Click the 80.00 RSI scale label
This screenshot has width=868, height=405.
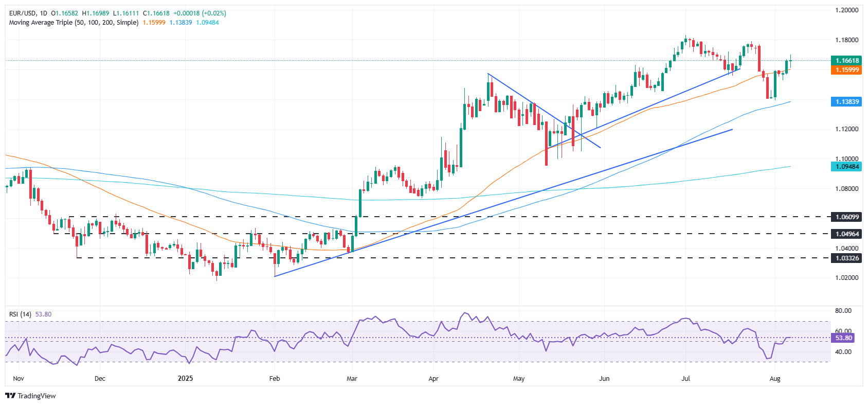tap(843, 311)
